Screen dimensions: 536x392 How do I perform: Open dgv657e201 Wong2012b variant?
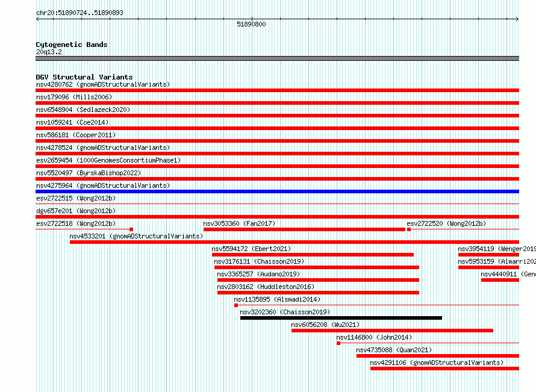tap(76, 211)
